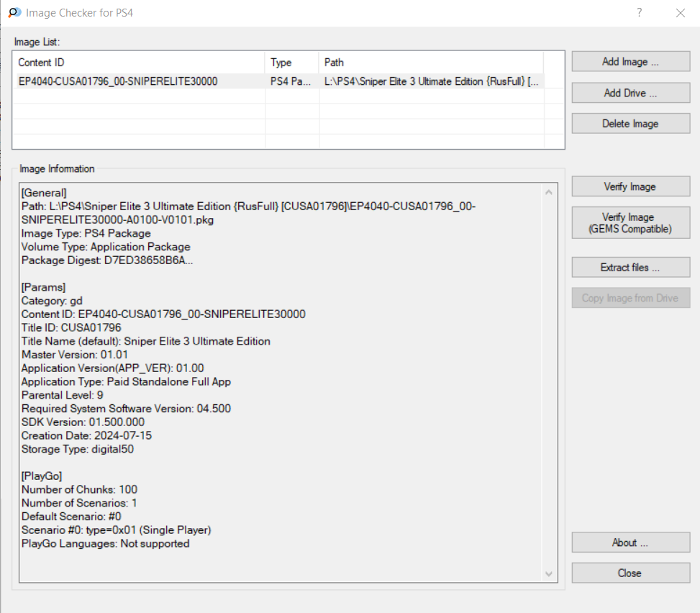This screenshot has height=613, width=700.
Task: Start the standard Verify Image check
Action: tap(630, 186)
